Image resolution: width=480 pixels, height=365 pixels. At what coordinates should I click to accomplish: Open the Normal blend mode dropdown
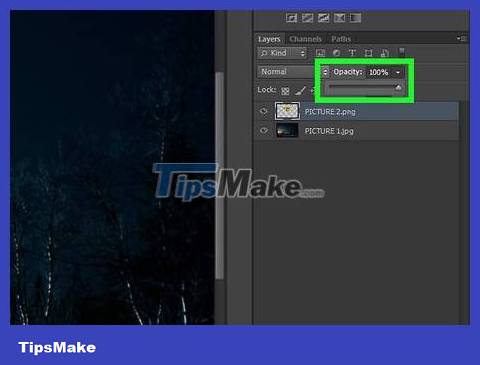coord(293,72)
